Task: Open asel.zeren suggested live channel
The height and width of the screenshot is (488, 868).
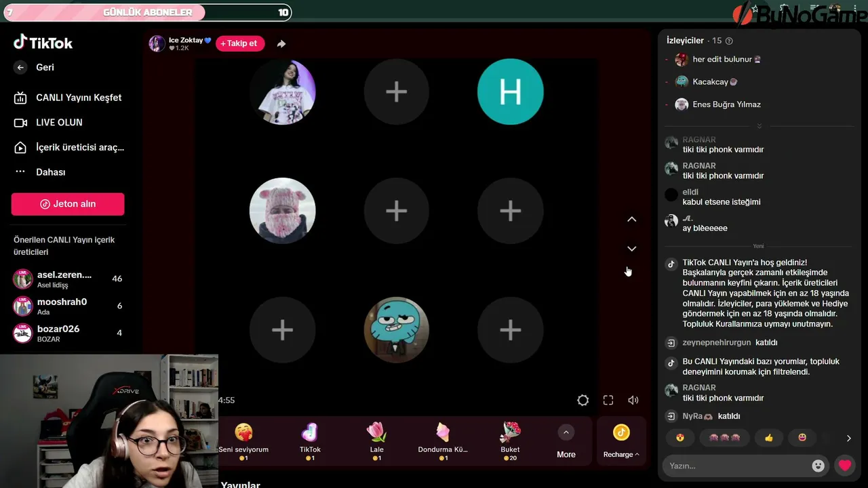Action: coord(68,279)
